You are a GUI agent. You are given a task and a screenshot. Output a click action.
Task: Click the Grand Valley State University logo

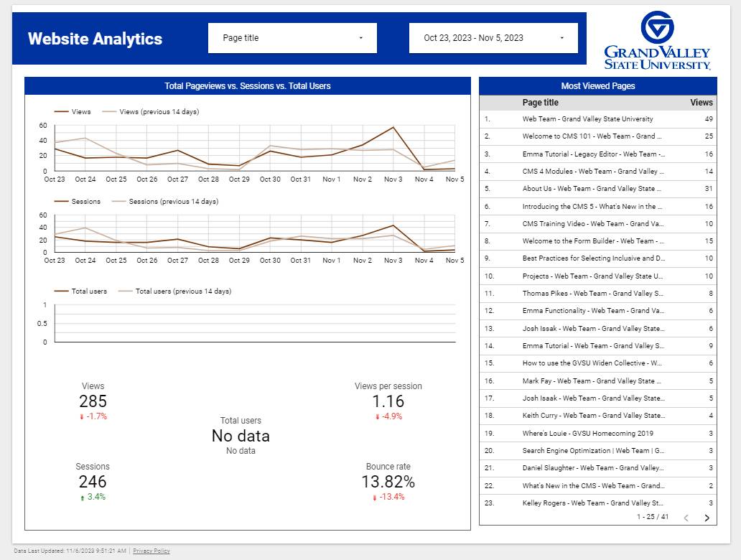click(x=657, y=40)
